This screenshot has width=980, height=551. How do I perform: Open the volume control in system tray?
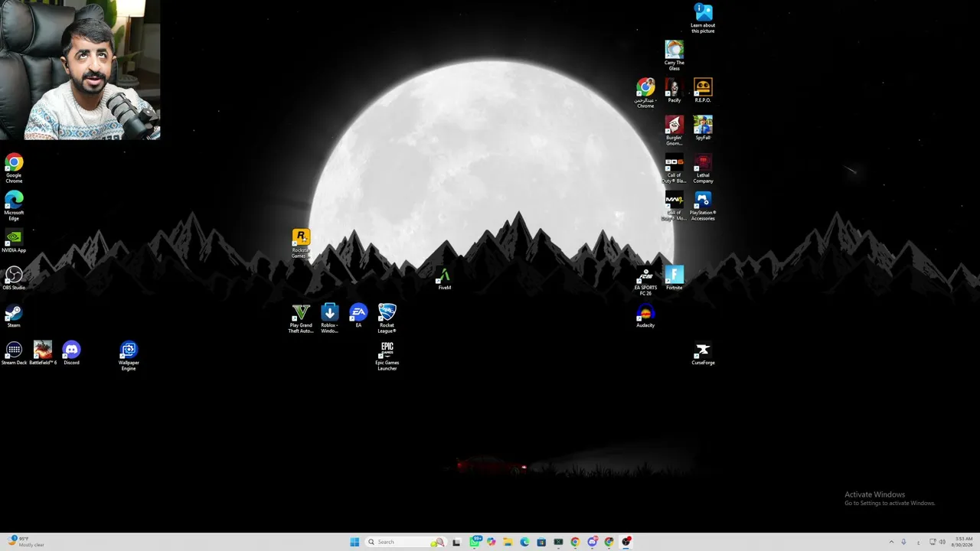point(942,542)
